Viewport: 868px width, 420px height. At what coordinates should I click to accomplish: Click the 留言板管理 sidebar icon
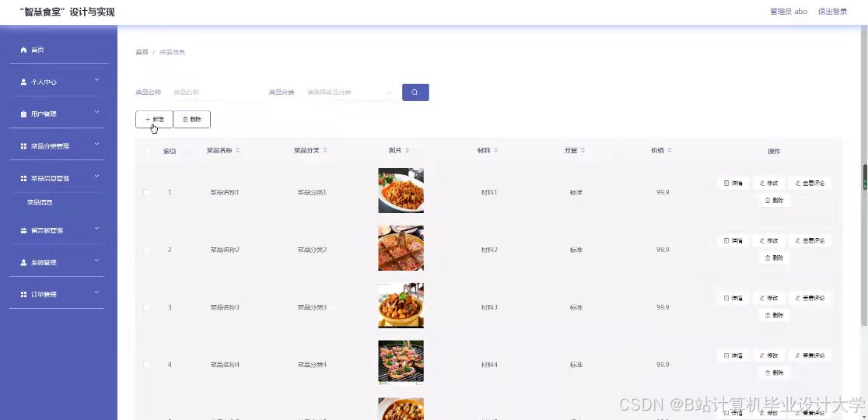[x=23, y=230]
